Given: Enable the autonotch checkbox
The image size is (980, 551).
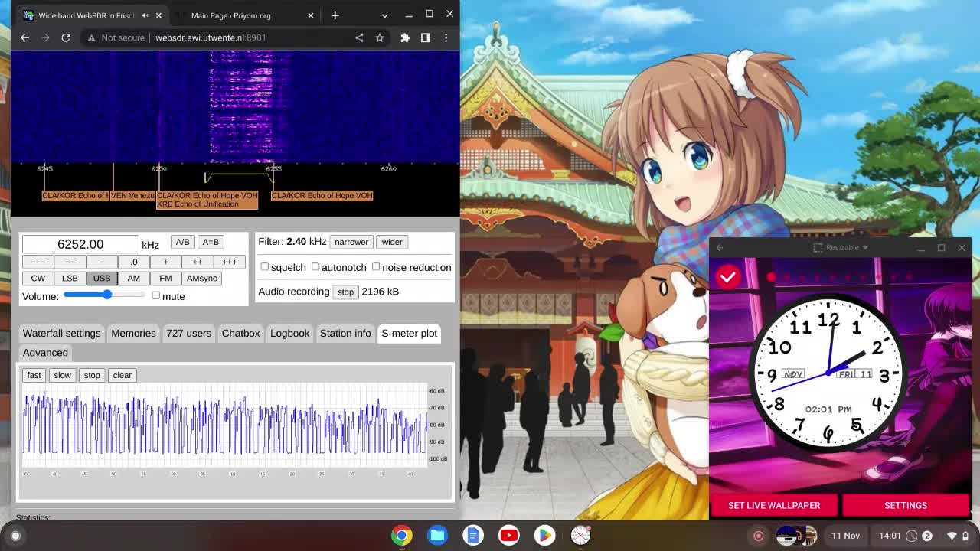Looking at the screenshot, I should pyautogui.click(x=315, y=266).
